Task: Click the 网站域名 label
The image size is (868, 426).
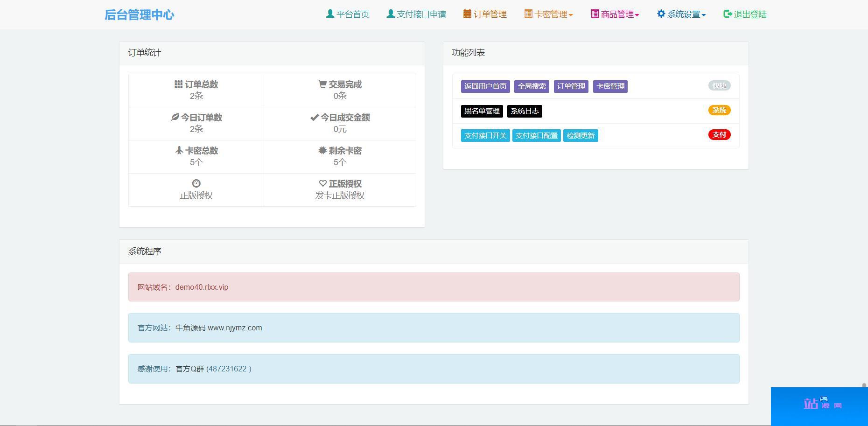Action: click(x=154, y=287)
